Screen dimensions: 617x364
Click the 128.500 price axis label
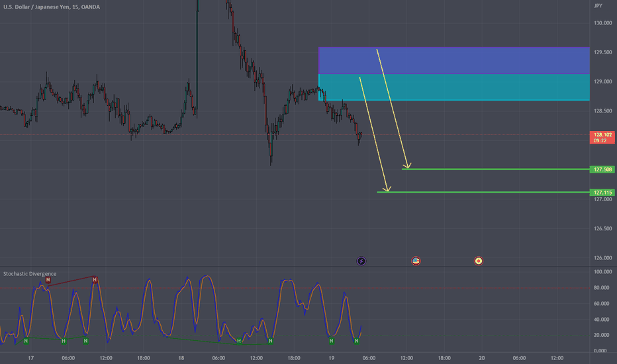[x=603, y=111]
